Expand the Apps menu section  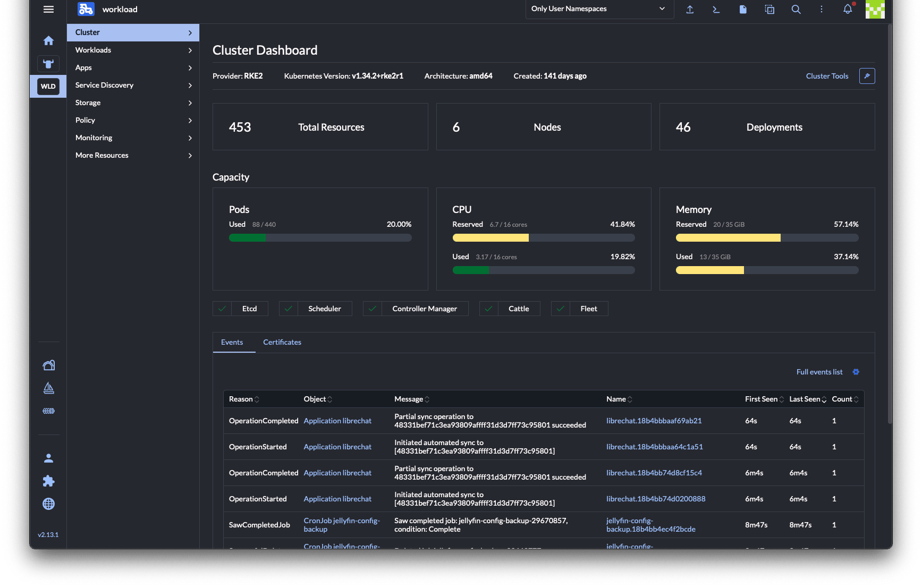click(x=133, y=67)
